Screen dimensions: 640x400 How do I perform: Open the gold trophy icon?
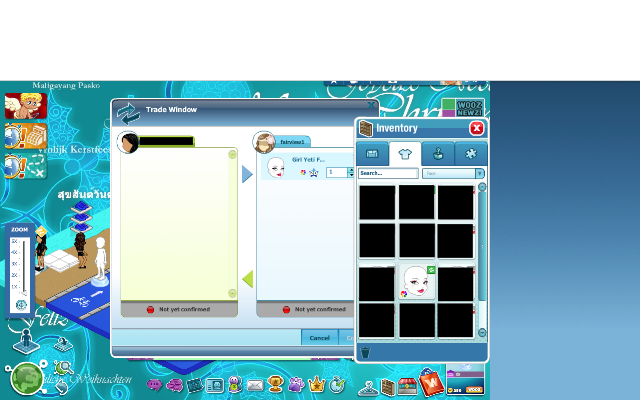pos(276,384)
